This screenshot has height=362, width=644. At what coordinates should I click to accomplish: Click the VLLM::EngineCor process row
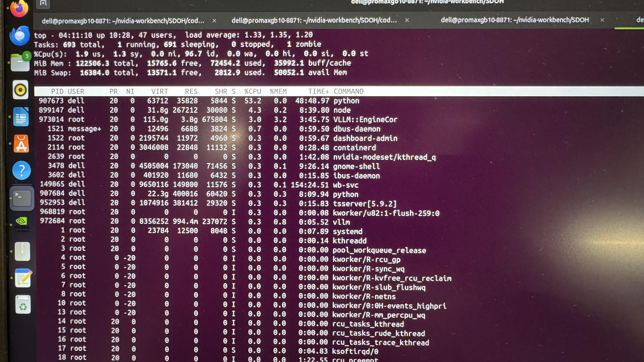(365, 119)
